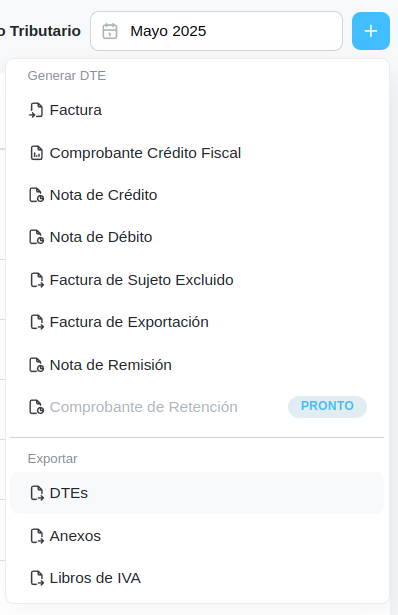
Task: Click the Nota de Débito file icon
Action: point(36,237)
